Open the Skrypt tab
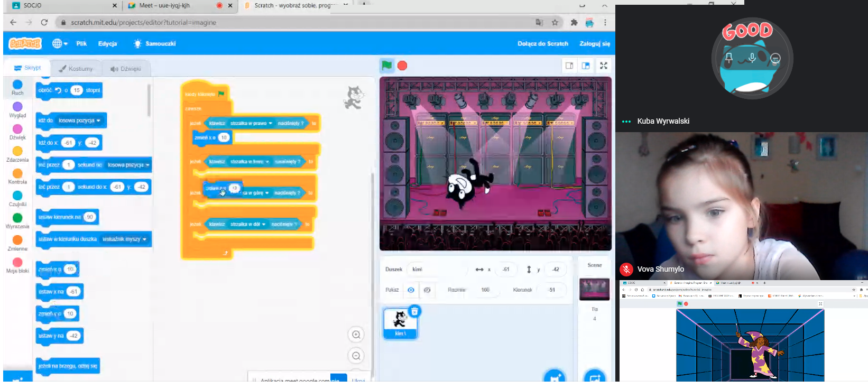 pyautogui.click(x=27, y=68)
